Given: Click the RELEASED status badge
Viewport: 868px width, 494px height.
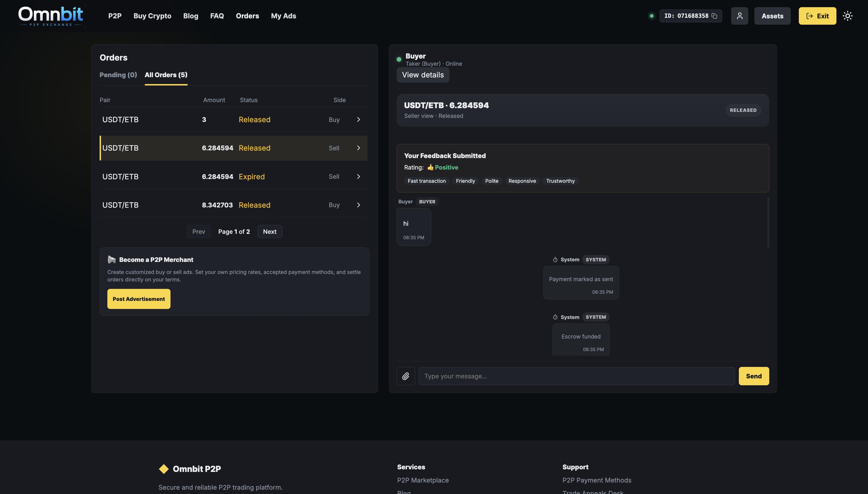Looking at the screenshot, I should 743,110.
